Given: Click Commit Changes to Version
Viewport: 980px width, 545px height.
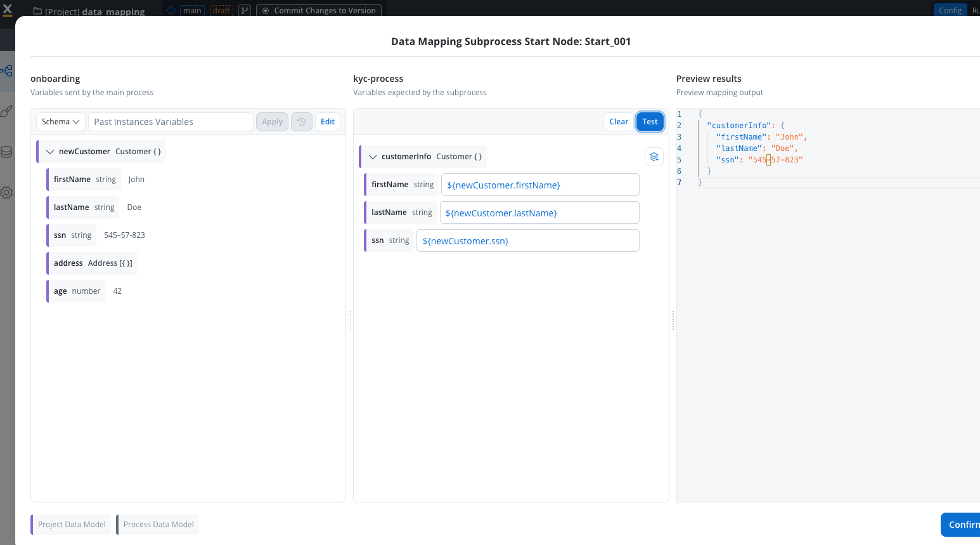Looking at the screenshot, I should tap(319, 10).
